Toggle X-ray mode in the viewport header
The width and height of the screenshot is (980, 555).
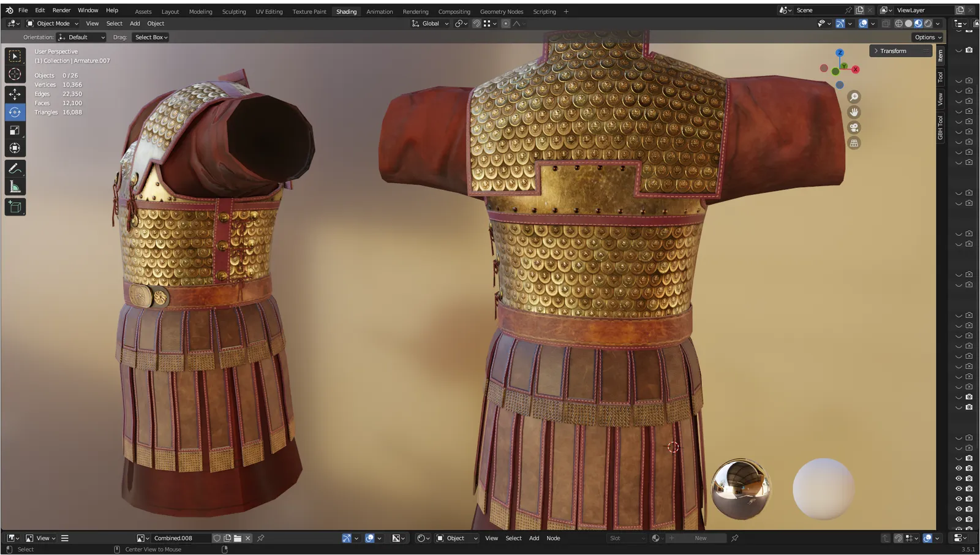point(886,23)
